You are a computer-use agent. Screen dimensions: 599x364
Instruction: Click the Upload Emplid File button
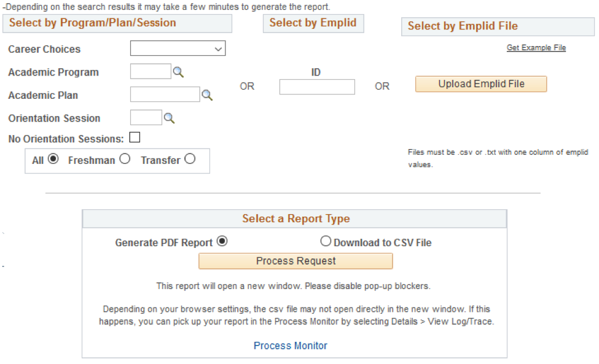point(480,83)
